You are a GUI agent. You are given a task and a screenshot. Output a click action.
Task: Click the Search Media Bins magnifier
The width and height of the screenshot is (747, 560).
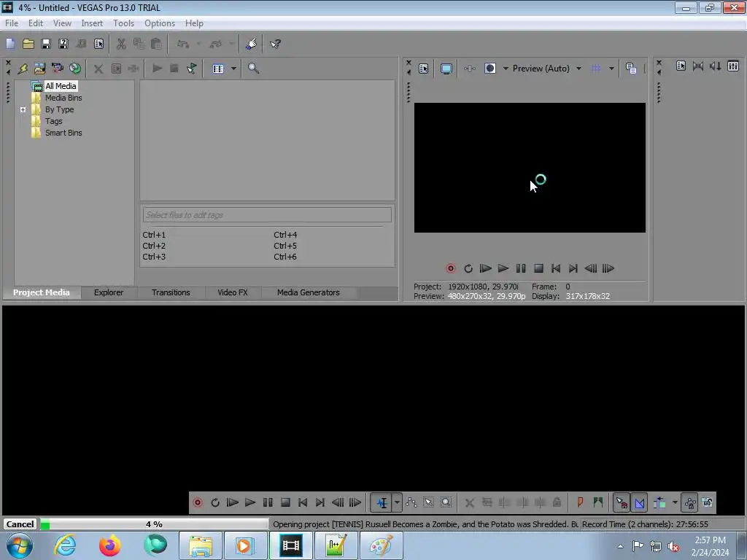(x=253, y=69)
